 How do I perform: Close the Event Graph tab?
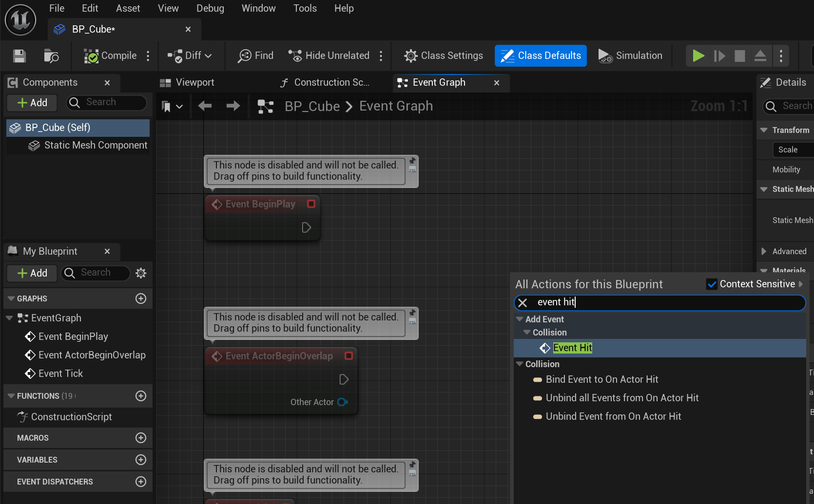coord(497,83)
